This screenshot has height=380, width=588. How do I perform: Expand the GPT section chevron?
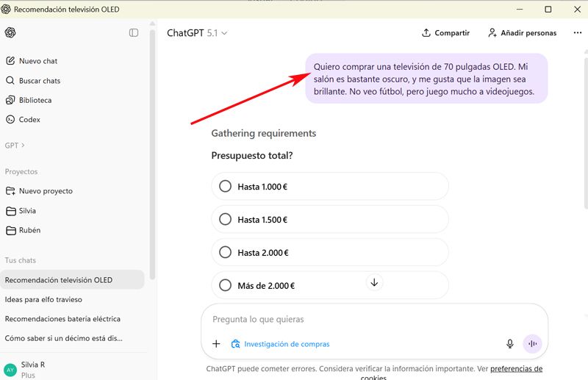point(23,146)
